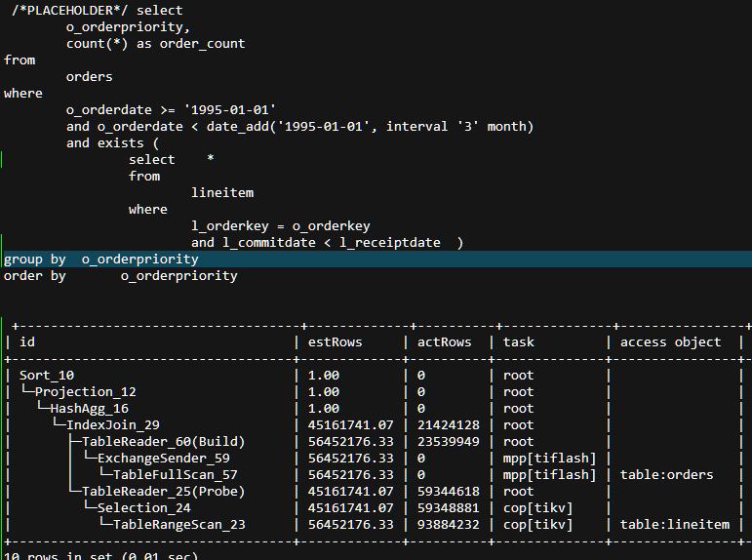
Task: Click the count(*) as order_count line
Action: point(155,43)
